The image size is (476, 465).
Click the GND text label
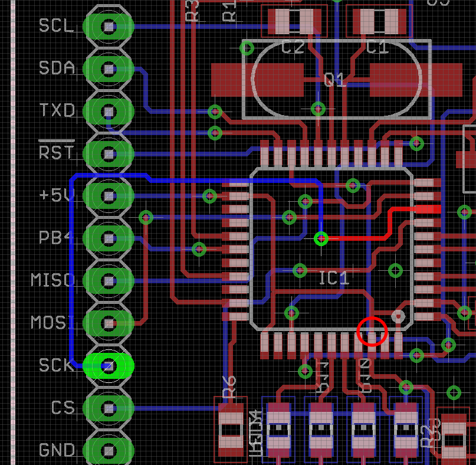[x=57, y=450]
